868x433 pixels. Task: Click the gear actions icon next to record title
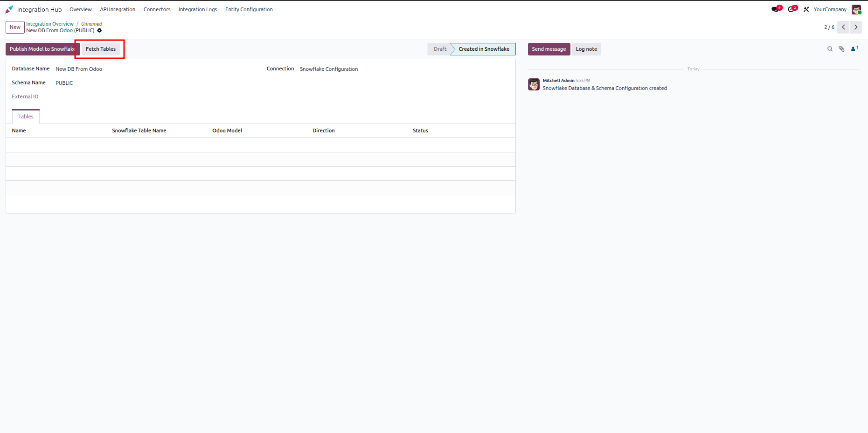pyautogui.click(x=99, y=30)
